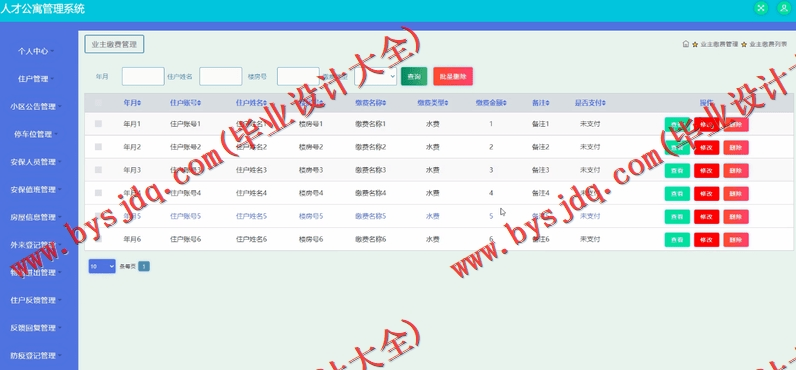Click the 住户姓名6 cell
The width and height of the screenshot is (796, 370).
click(251, 239)
